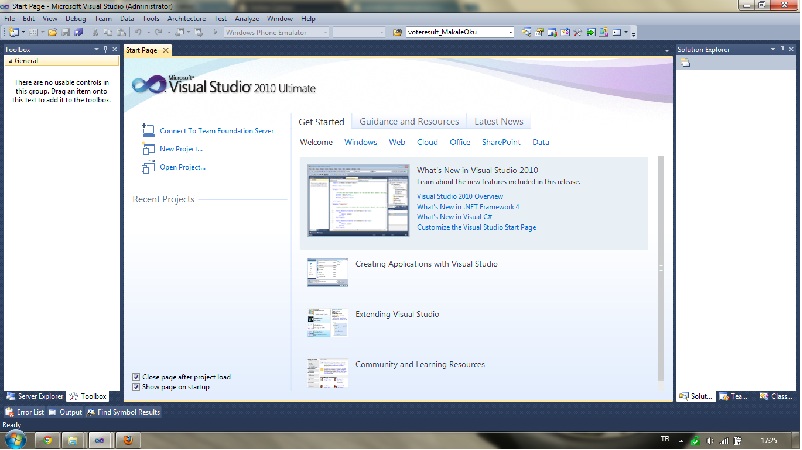Open the Solution Explorer window position dropdown
Viewport: 802px width, 450px height.
click(x=773, y=49)
